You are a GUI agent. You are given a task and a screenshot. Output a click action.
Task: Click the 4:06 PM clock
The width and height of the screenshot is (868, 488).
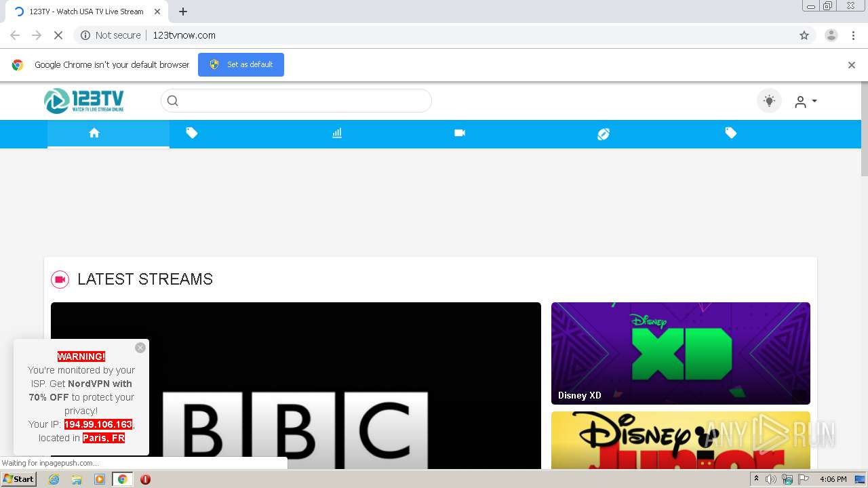(833, 479)
